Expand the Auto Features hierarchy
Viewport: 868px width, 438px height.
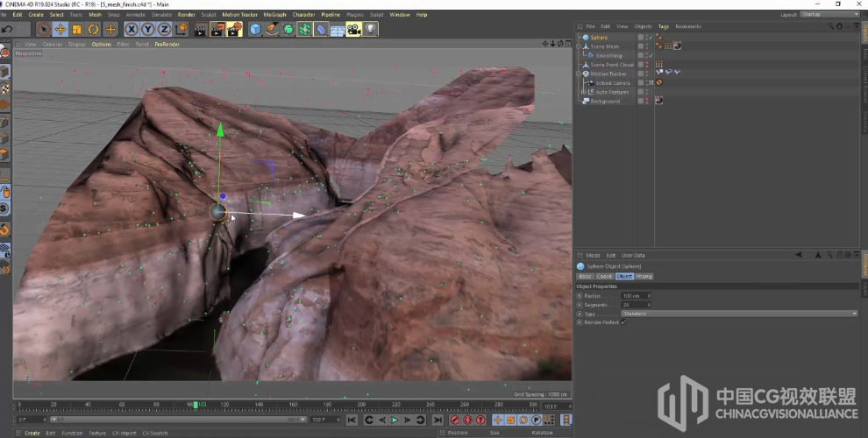(583, 92)
